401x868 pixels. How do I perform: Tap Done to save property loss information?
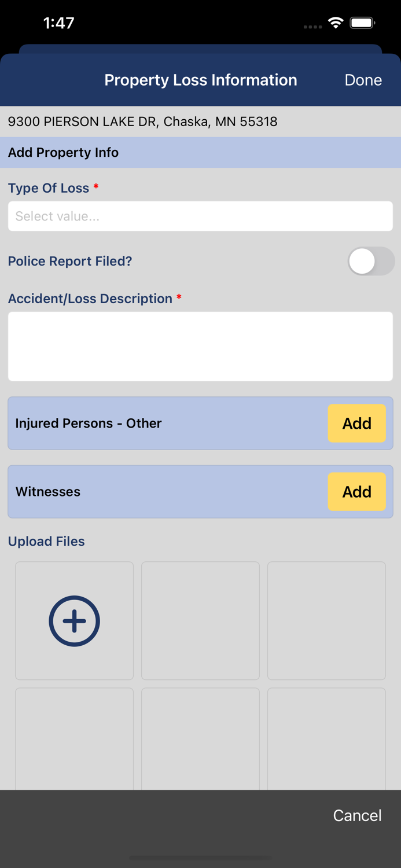pos(363,80)
